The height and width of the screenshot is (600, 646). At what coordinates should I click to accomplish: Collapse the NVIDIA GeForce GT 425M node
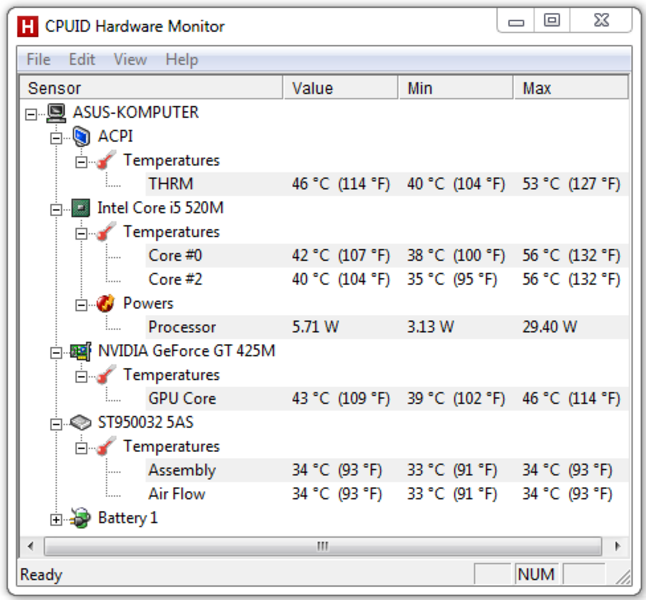click(56, 353)
